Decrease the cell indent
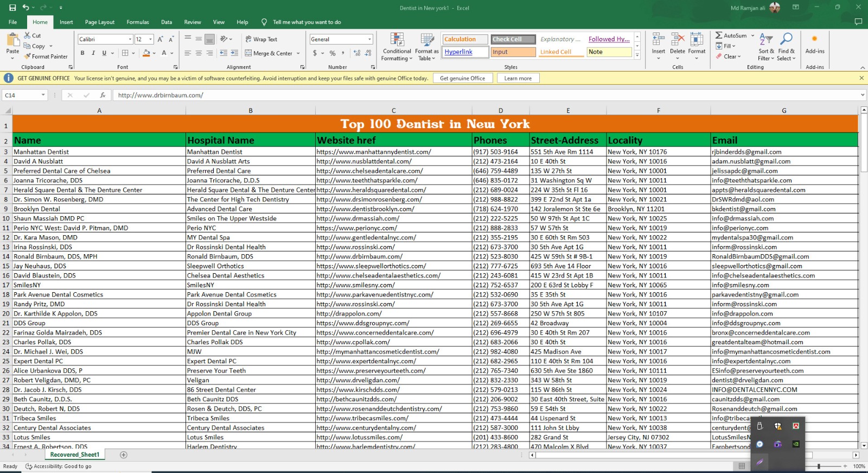The image size is (868, 473). click(x=224, y=53)
